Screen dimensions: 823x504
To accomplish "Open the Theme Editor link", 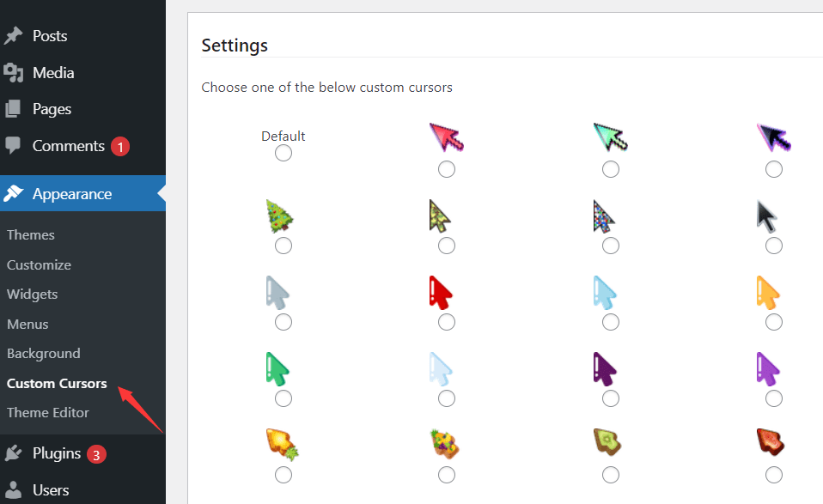I will point(47,413).
